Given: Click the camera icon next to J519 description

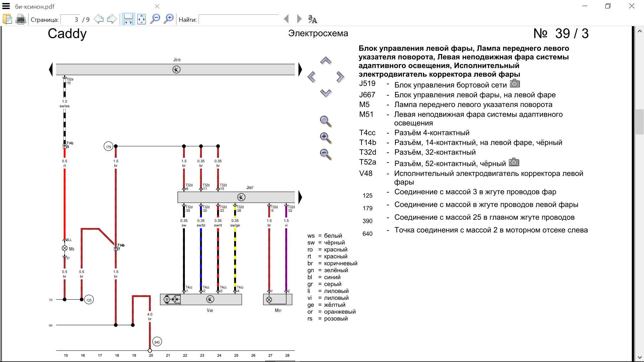Looking at the screenshot, I should [x=515, y=83].
